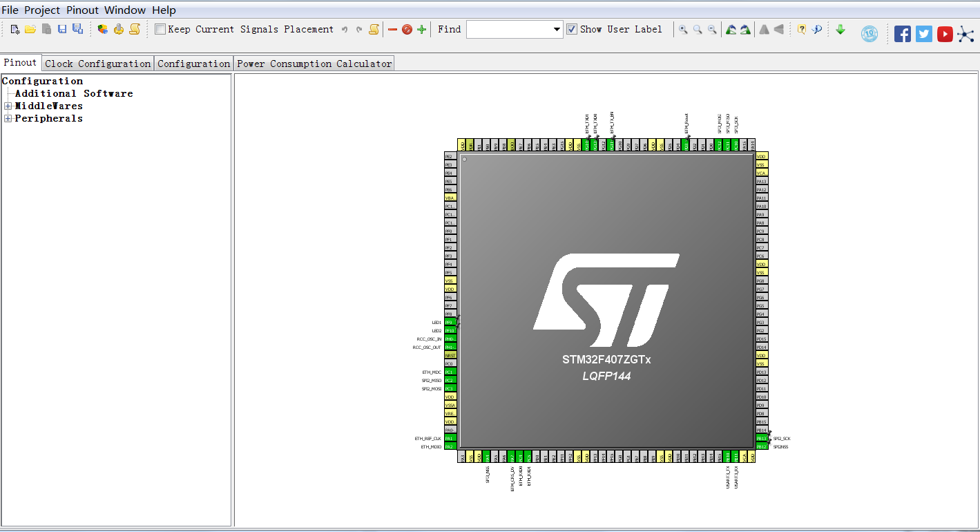Open the STM32CubeMX help icon
Image resolution: width=980 pixels, height=532 pixels.
(x=803, y=29)
